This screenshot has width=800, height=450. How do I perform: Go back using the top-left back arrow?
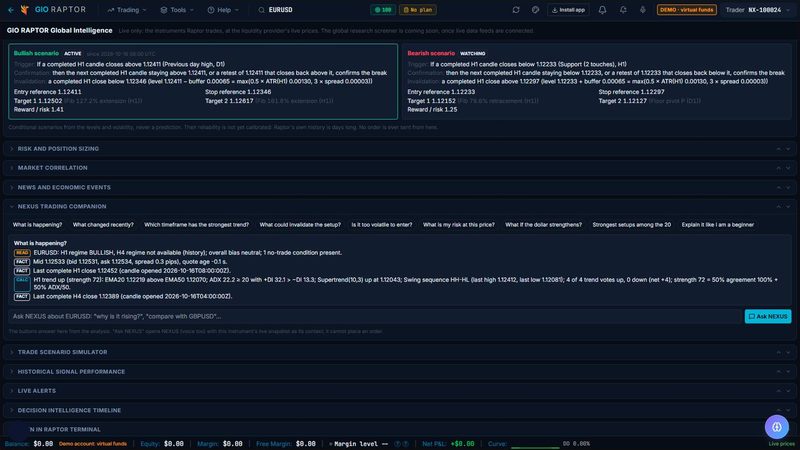[11, 10]
